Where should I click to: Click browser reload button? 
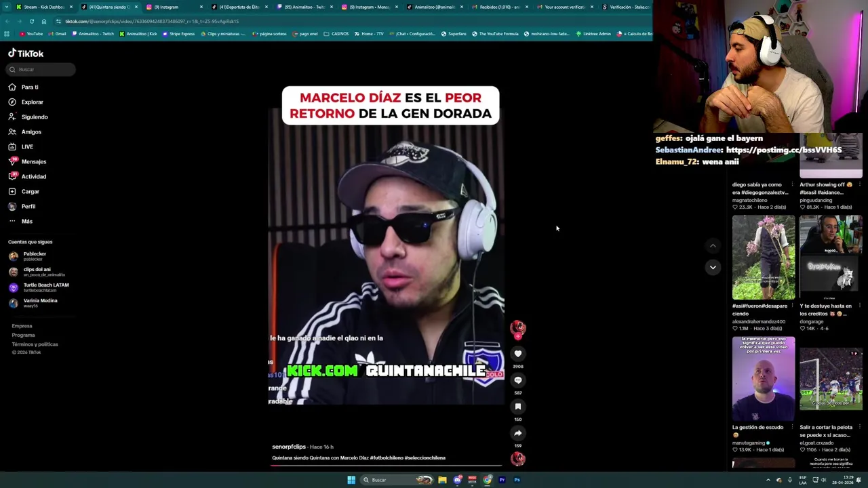(31, 21)
